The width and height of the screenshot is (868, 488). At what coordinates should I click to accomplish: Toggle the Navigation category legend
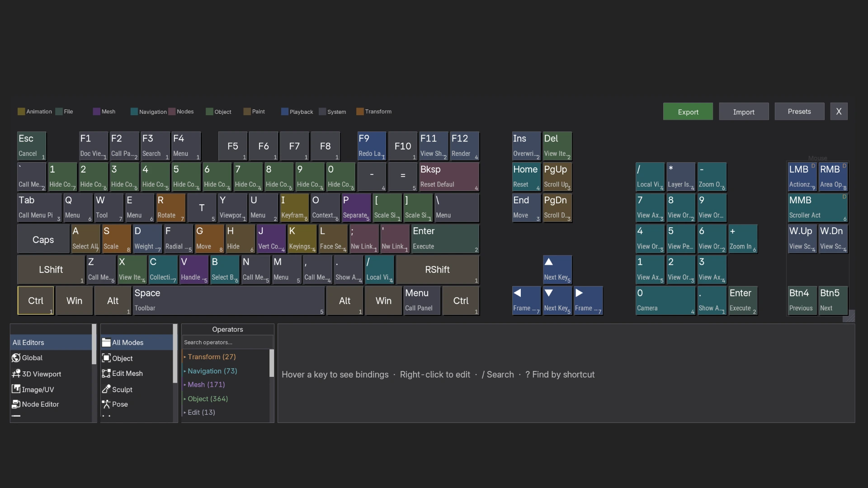[148, 112]
